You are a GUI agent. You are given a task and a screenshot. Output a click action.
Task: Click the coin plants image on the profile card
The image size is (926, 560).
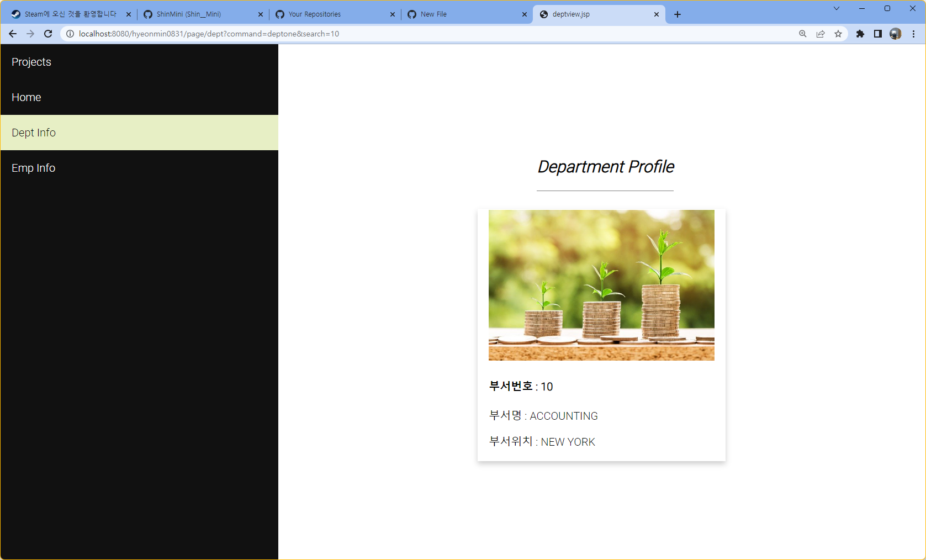(x=601, y=285)
